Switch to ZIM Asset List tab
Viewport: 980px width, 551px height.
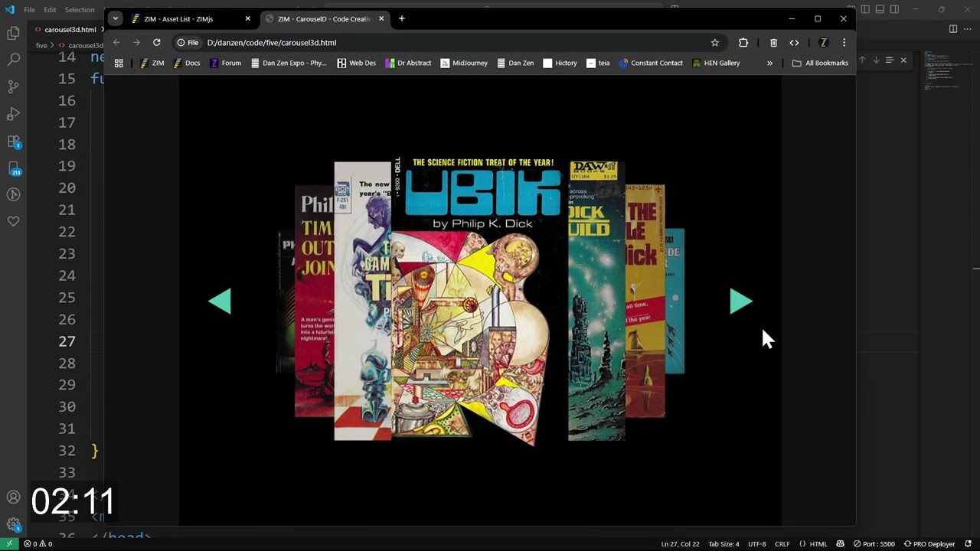point(191,18)
